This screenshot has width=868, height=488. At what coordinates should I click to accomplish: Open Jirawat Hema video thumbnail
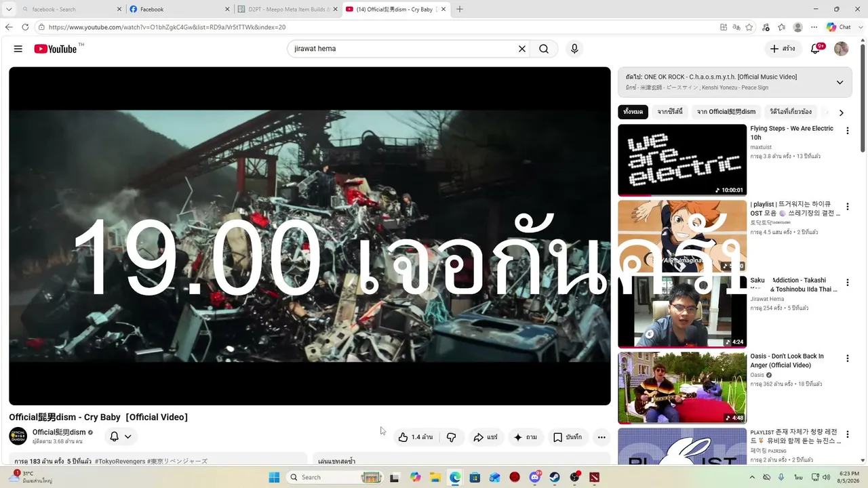coord(682,312)
